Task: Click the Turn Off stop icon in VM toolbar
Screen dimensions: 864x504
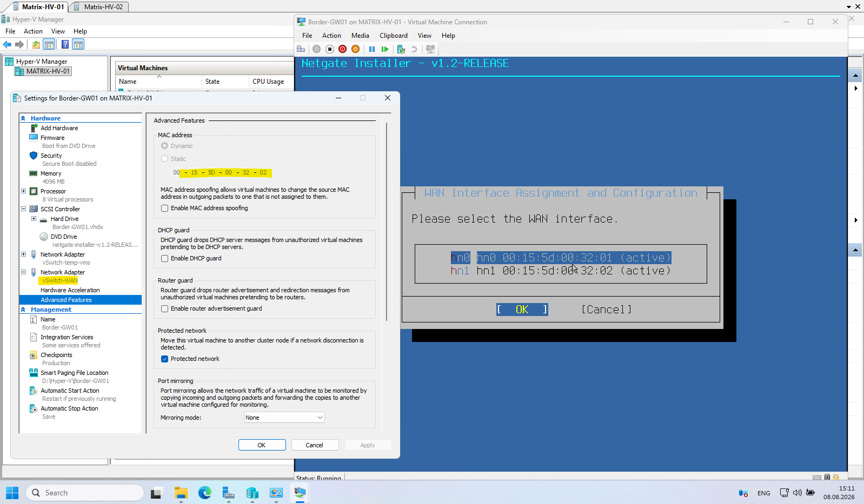Action: [x=330, y=49]
